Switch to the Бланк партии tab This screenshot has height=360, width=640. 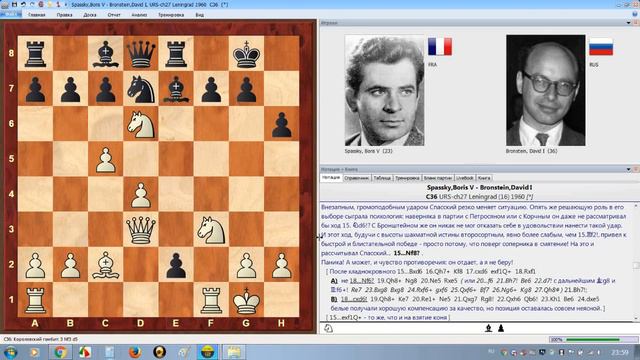point(438,178)
